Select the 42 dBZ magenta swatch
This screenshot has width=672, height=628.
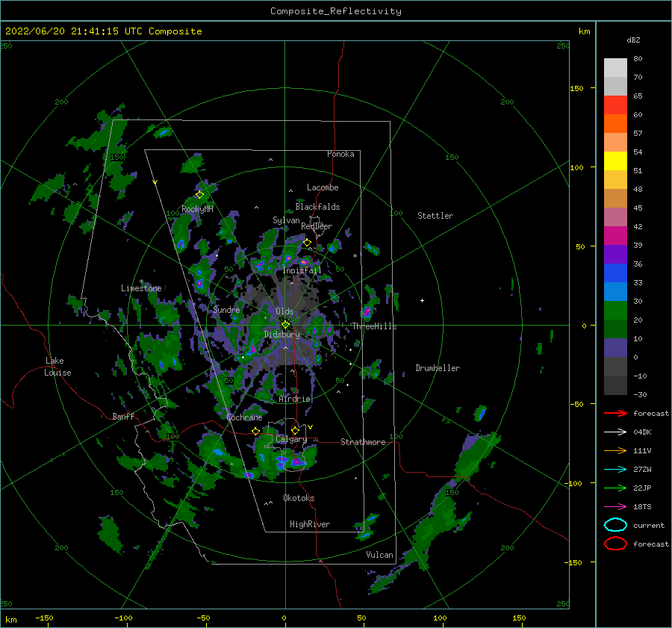click(615, 235)
